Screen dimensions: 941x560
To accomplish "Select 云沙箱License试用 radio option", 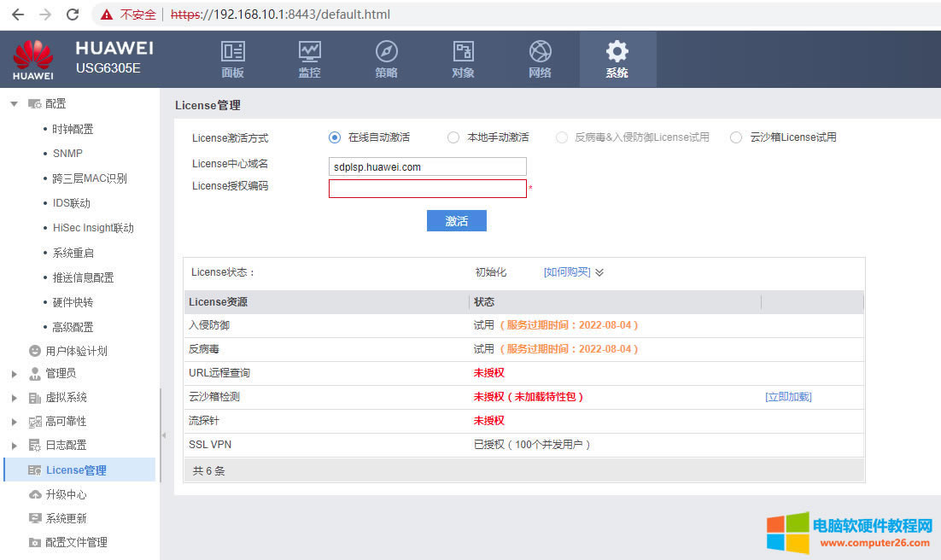I will (x=736, y=137).
